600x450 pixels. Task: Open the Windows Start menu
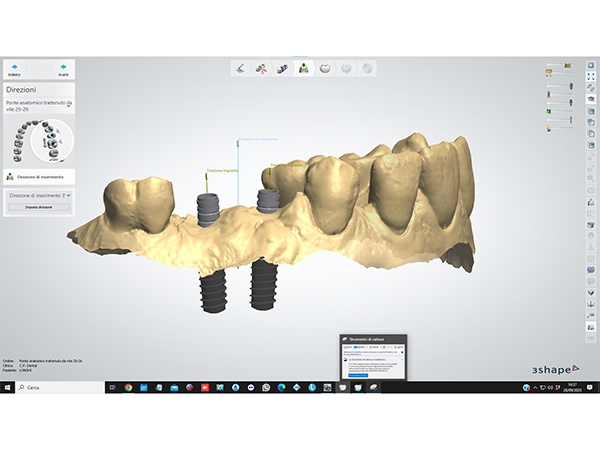point(9,387)
